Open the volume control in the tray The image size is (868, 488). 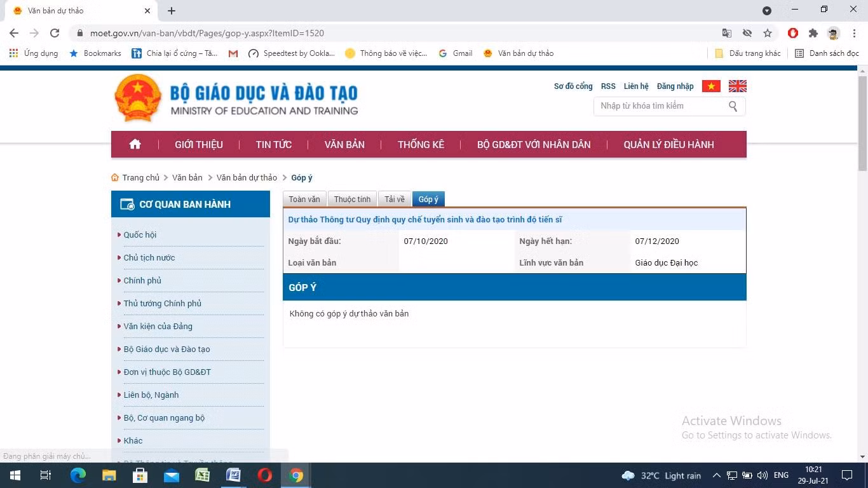(763, 475)
